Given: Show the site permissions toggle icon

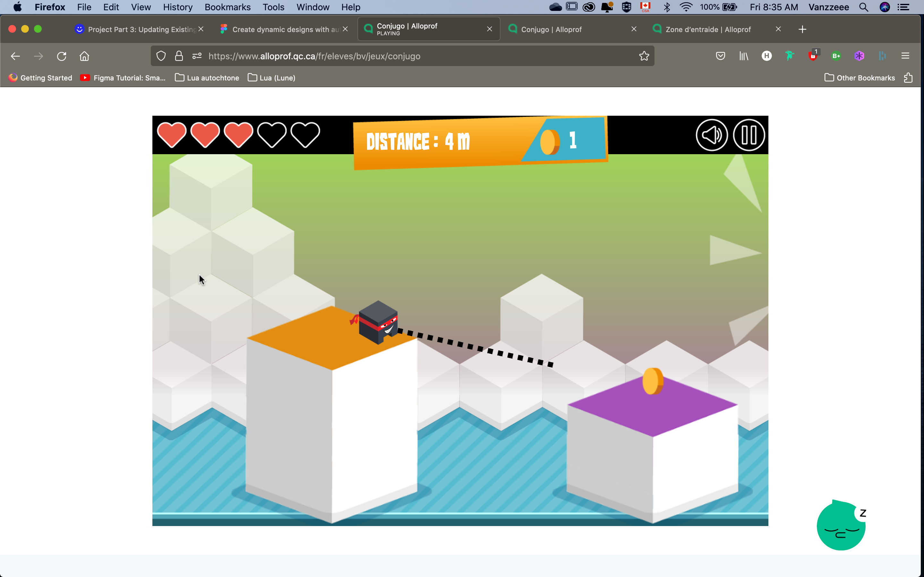Looking at the screenshot, I should 197,56.
